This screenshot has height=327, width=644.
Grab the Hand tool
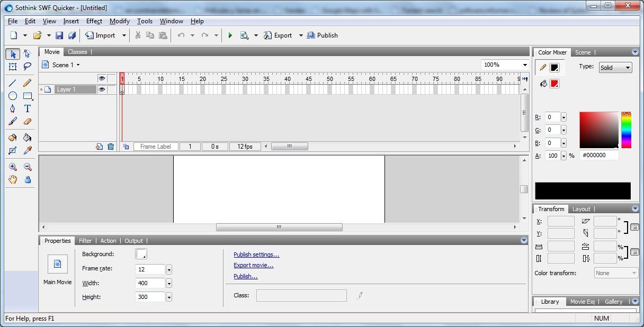point(13,179)
